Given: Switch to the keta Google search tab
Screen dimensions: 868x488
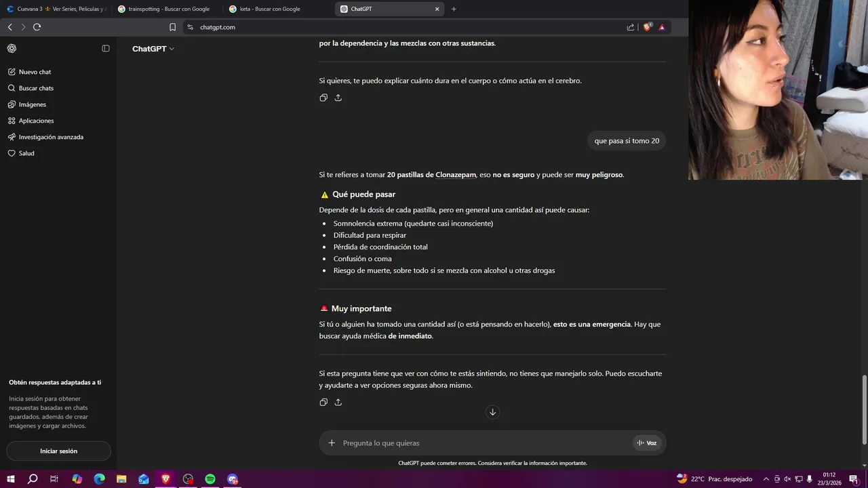Looking at the screenshot, I should pos(277,9).
